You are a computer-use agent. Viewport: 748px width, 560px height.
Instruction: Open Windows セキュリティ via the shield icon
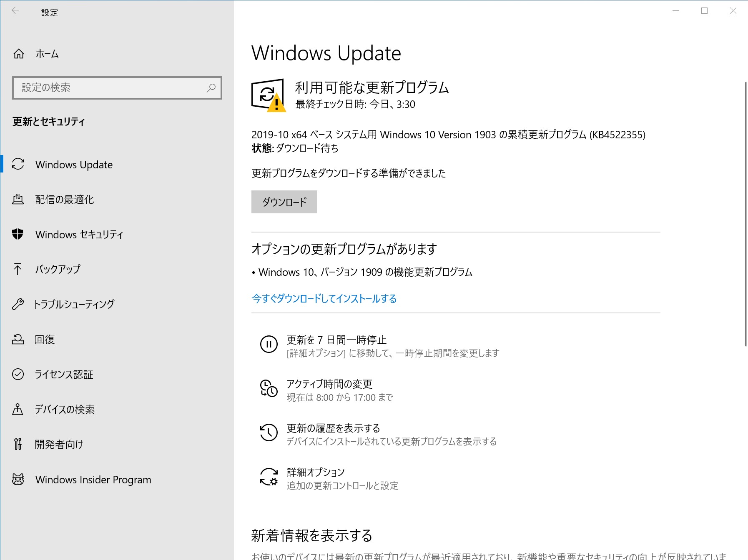click(x=18, y=235)
